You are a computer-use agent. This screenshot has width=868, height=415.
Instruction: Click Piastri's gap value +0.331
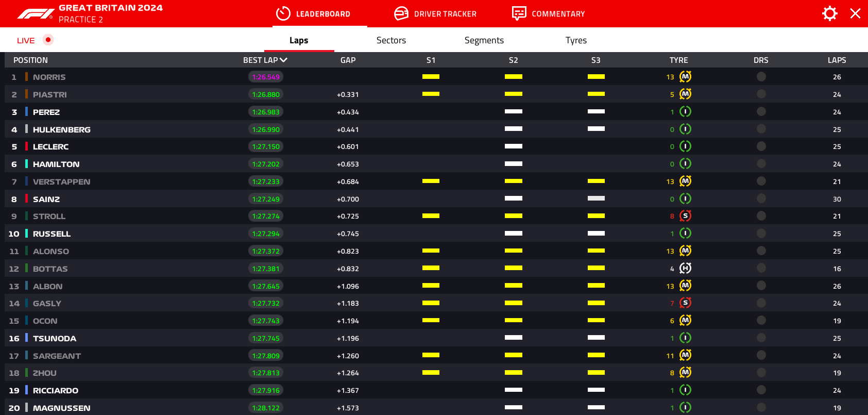pyautogui.click(x=348, y=94)
